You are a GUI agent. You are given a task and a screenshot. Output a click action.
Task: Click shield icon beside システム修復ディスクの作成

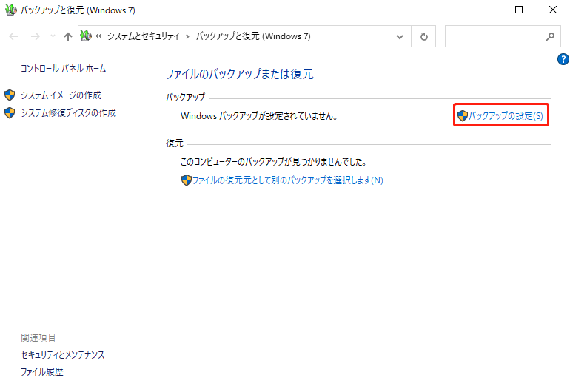[10, 113]
